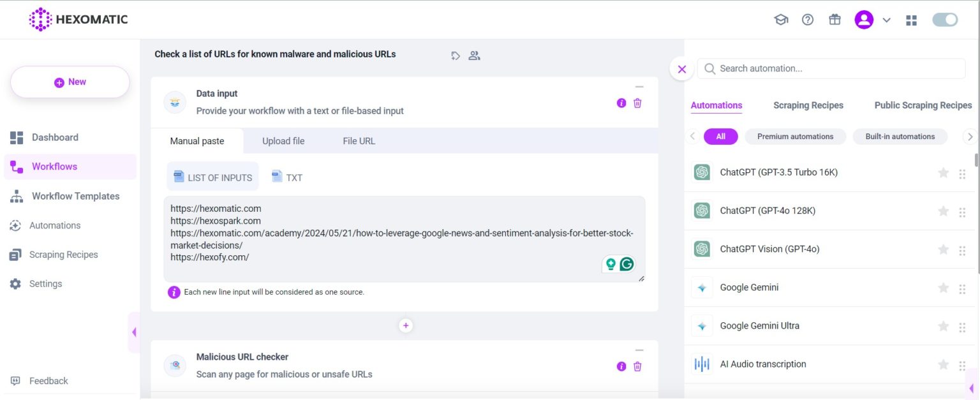
Task: Select Premium automations filter
Action: [x=795, y=137]
